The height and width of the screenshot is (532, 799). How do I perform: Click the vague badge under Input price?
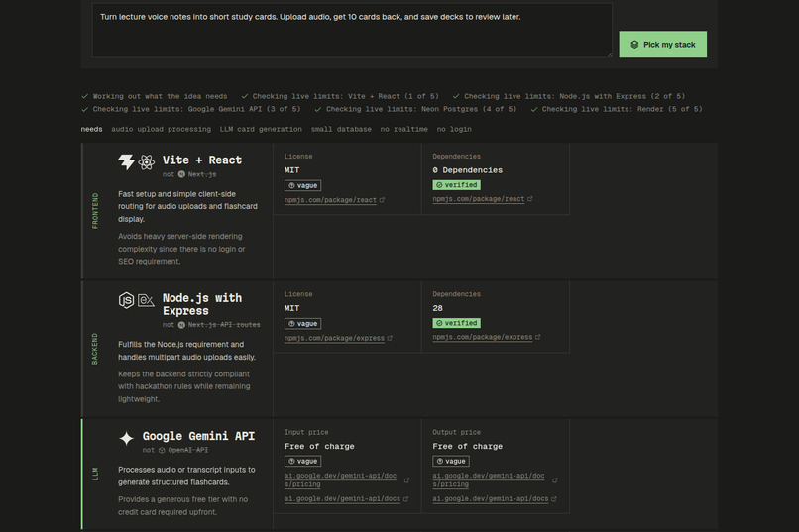pyautogui.click(x=302, y=462)
